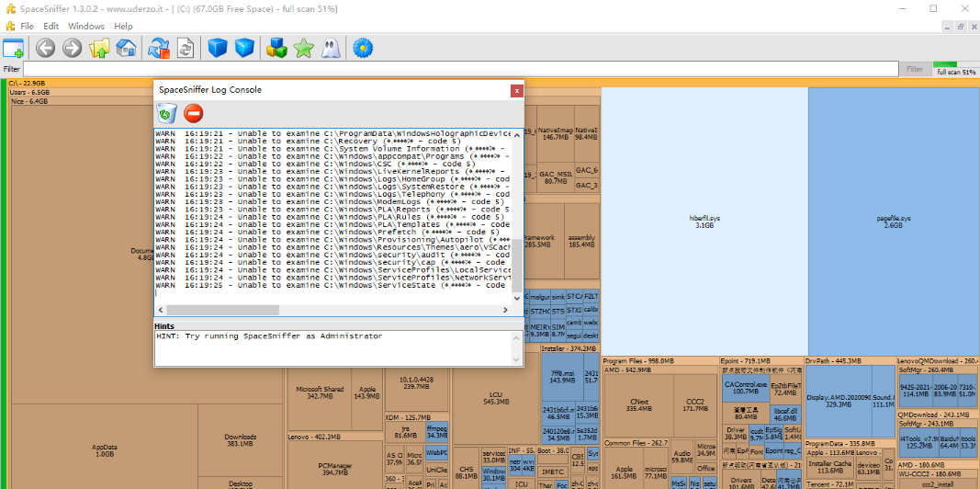980x489 pixels.
Task: Click the DrvPath - 445.3MB header
Action: (x=850, y=361)
